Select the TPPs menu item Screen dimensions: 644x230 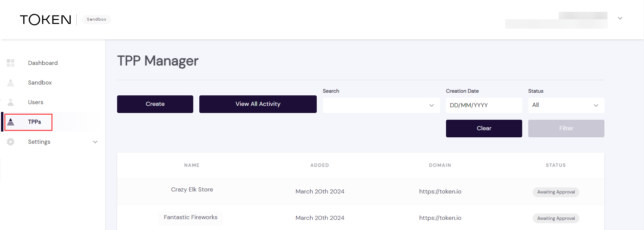pyautogui.click(x=35, y=122)
